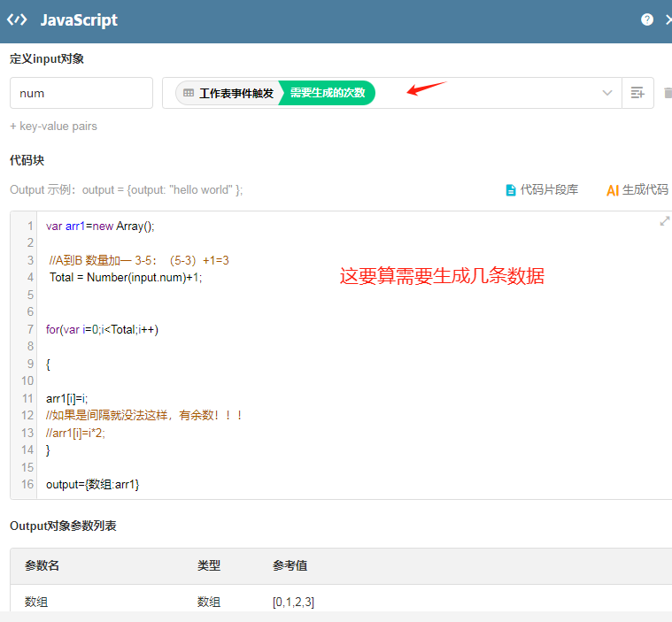Screen dimensions: 672x622
Task: Select the 需要生成的次数 green tag
Action: pyautogui.click(x=328, y=93)
